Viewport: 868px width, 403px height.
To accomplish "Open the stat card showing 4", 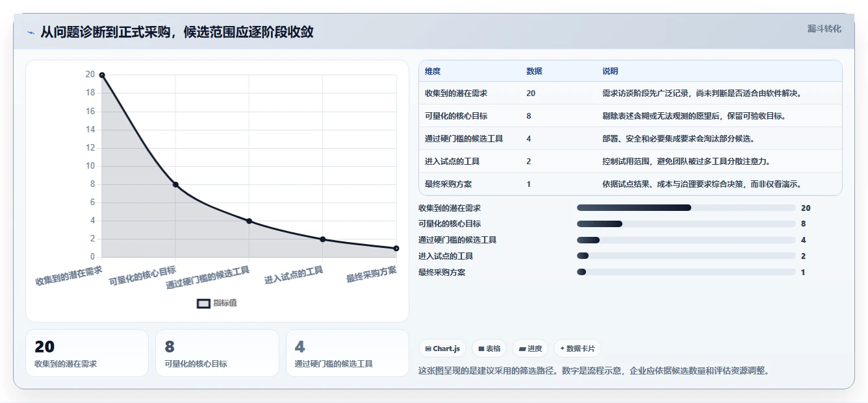I will pos(348,353).
